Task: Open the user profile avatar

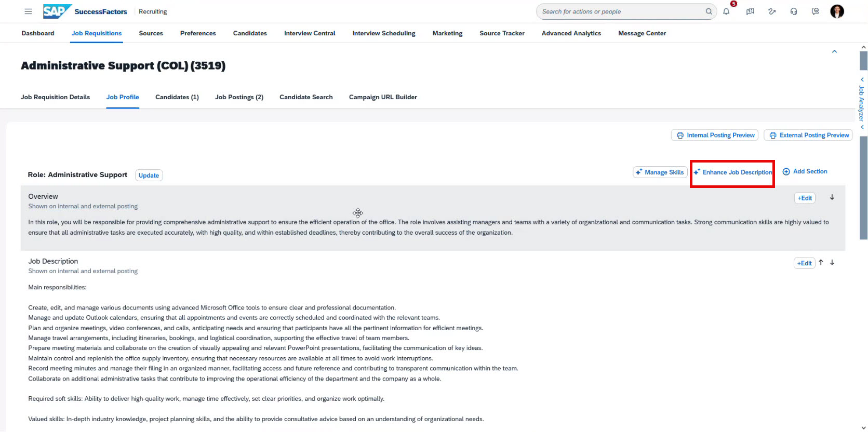Action: coord(837,11)
